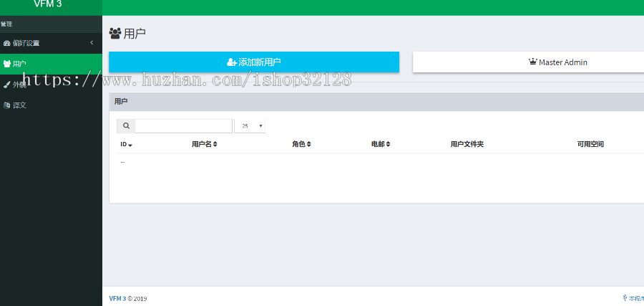Select the 用户 sidebar menu item
This screenshot has width=644, height=306.
[51, 64]
